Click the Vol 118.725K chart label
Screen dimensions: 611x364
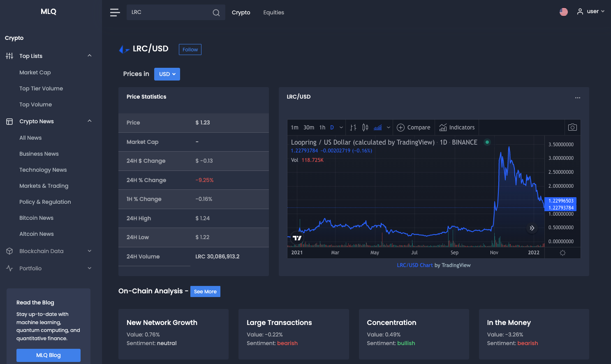pyautogui.click(x=307, y=160)
